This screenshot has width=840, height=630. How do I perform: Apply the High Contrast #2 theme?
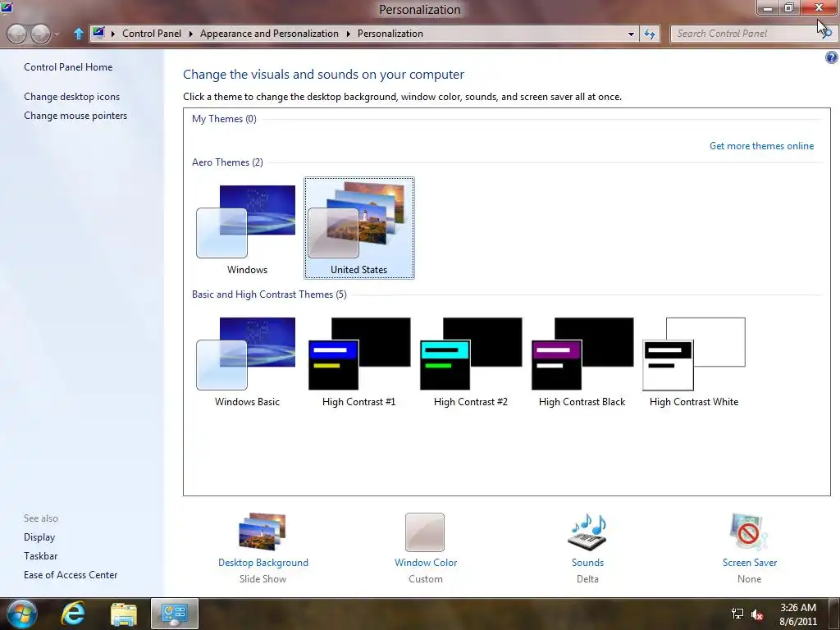point(470,361)
